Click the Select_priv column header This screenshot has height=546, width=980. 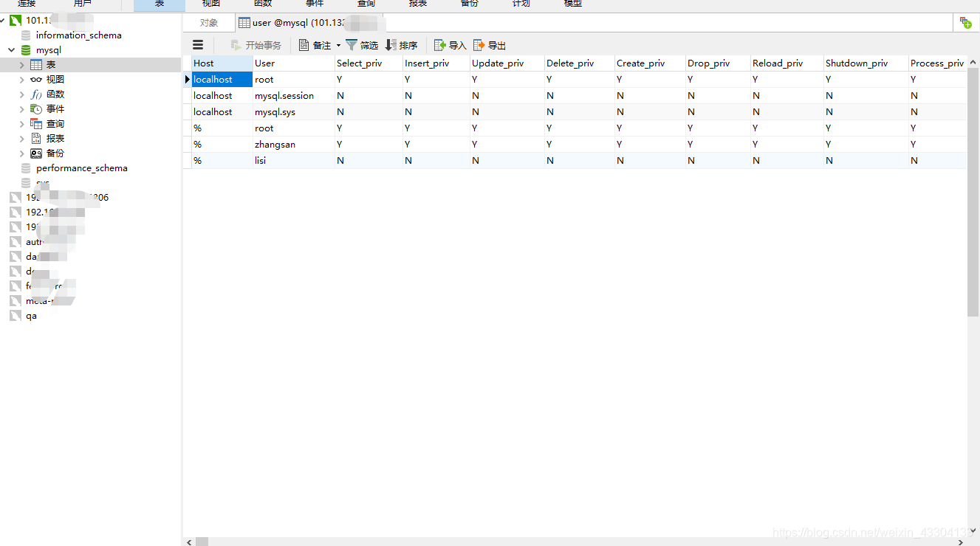(369, 63)
